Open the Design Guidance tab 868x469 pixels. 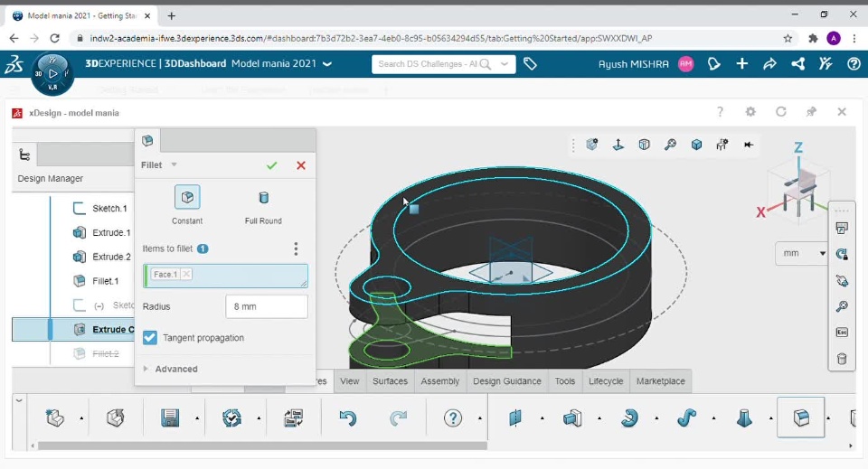(507, 381)
